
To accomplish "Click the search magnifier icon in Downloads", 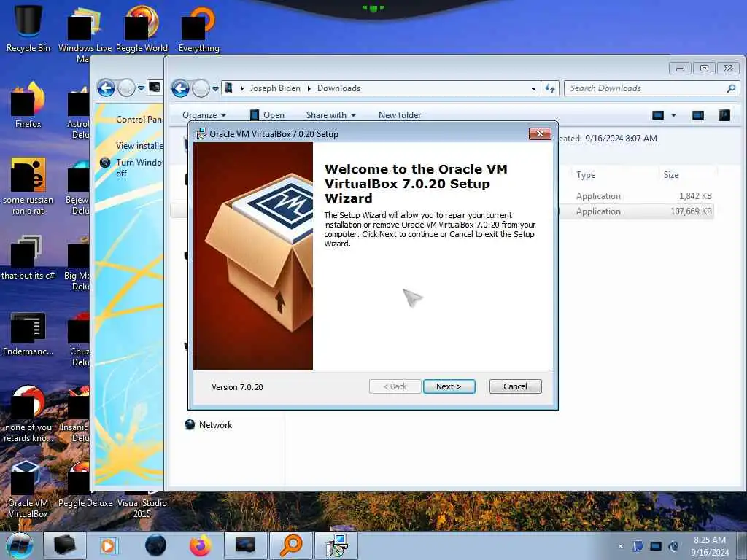I will 731,88.
